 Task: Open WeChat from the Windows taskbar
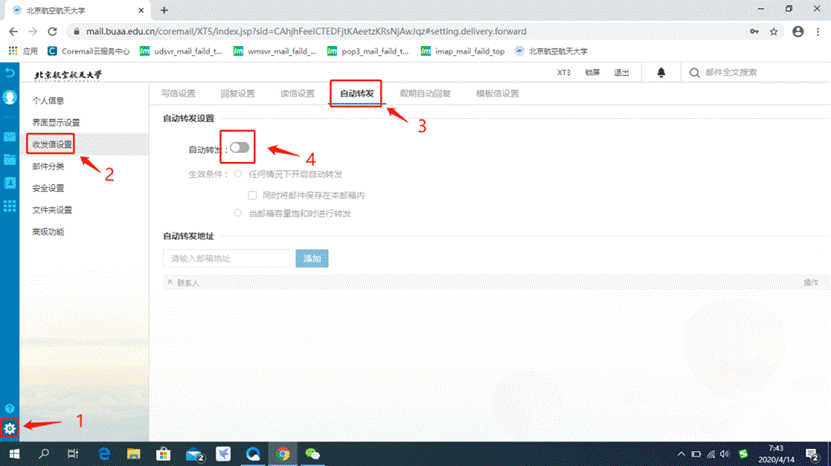pyautogui.click(x=313, y=454)
